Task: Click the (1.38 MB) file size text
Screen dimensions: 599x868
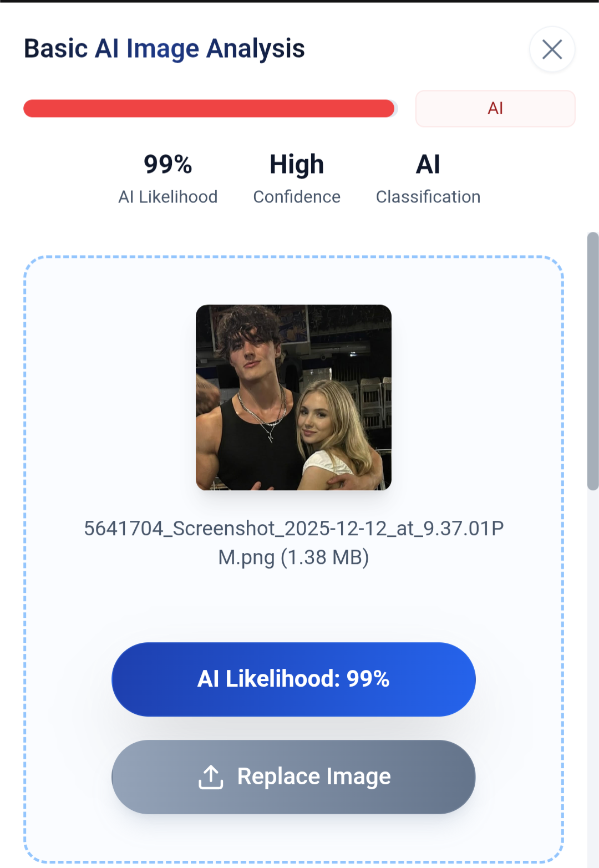Action: (324, 557)
